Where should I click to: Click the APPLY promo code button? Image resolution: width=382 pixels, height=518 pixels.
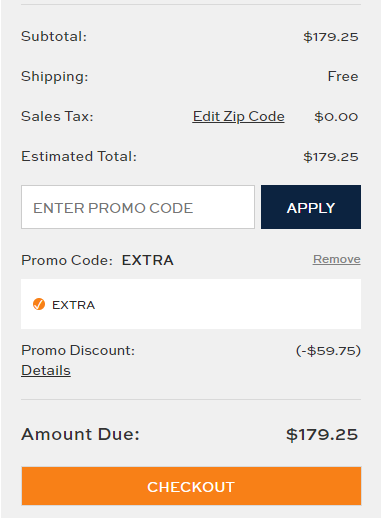coord(311,207)
